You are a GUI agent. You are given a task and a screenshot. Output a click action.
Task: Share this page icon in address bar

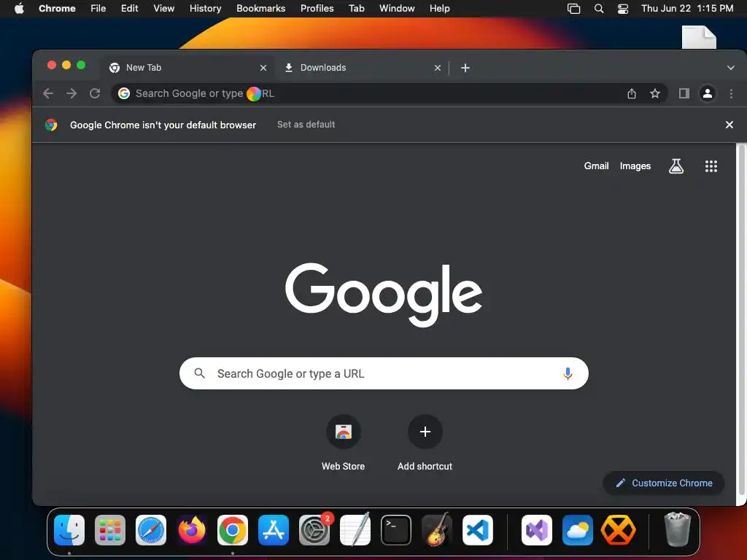[x=632, y=93]
